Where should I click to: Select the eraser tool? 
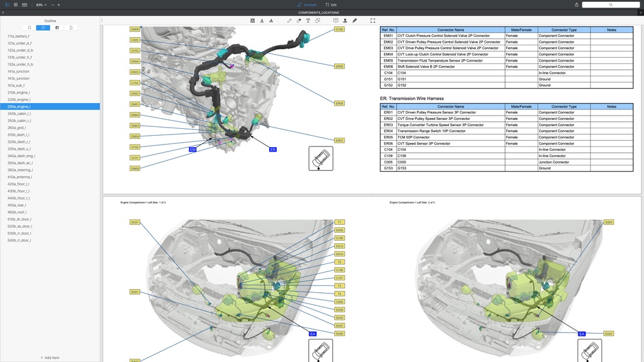(x=299, y=21)
